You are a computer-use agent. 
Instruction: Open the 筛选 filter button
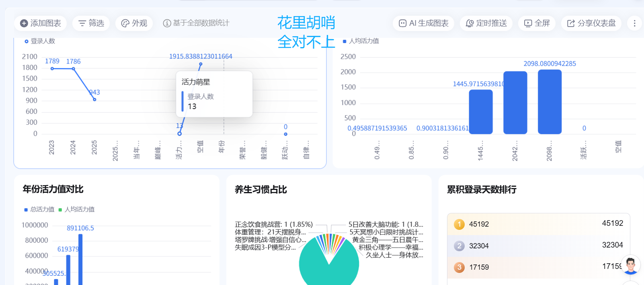pos(91,23)
